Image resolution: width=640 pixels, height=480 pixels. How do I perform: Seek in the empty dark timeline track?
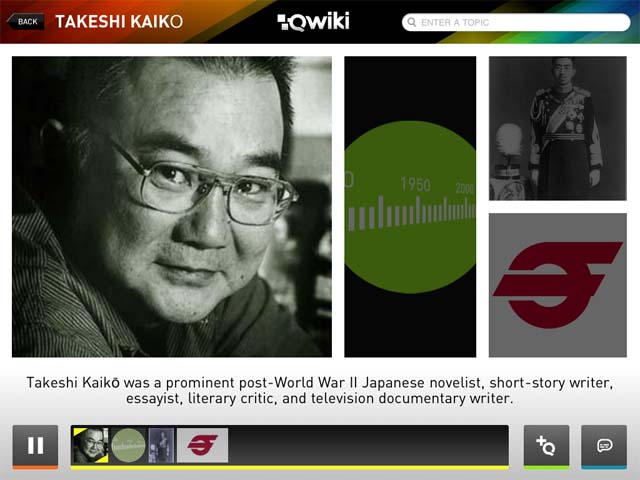368,445
